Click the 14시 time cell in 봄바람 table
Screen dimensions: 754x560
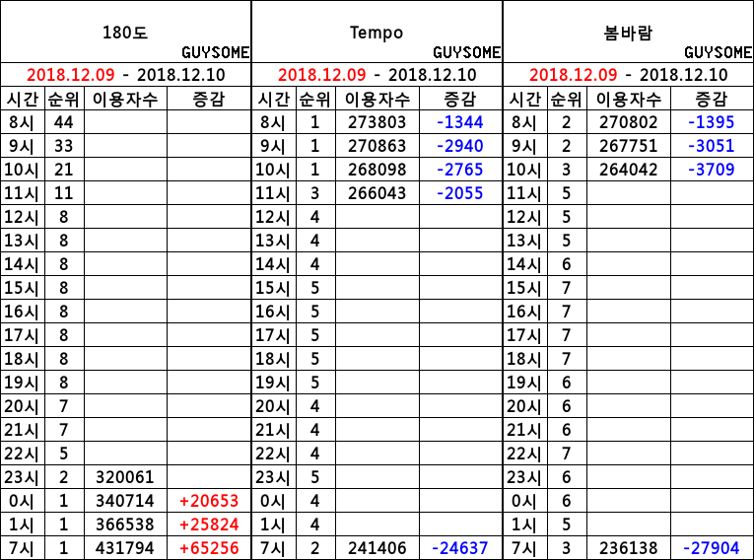click(x=523, y=264)
